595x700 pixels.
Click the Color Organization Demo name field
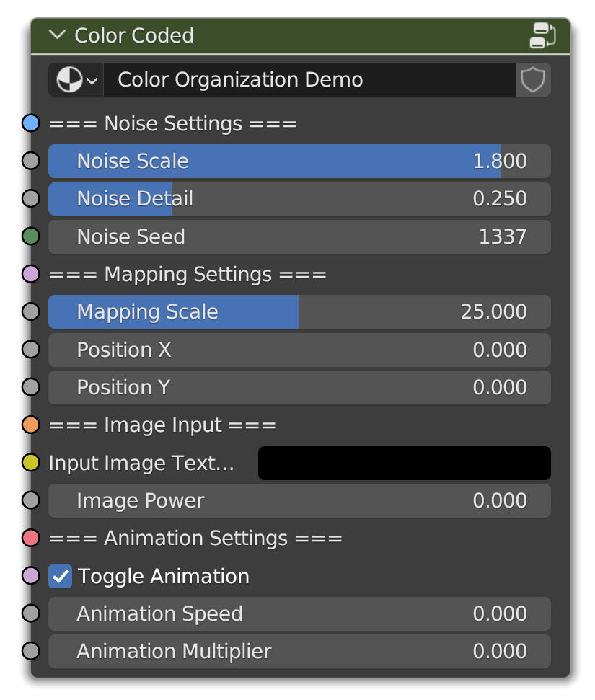(309, 80)
